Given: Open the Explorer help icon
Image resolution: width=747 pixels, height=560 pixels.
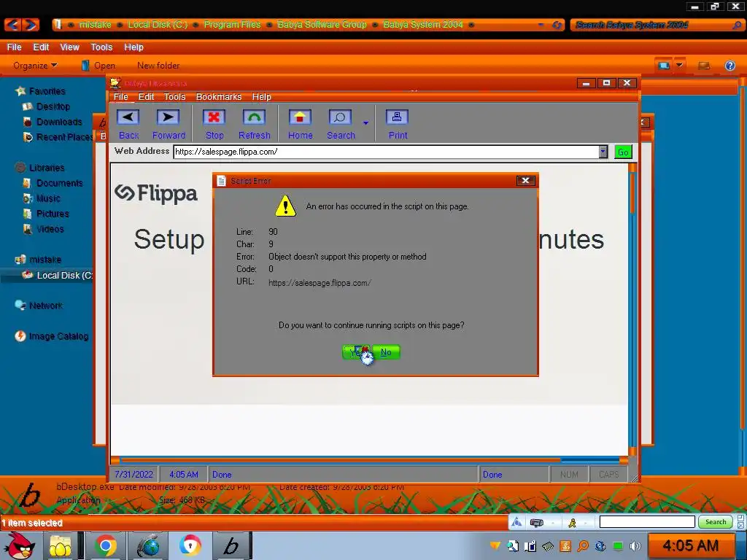Looking at the screenshot, I should (729, 66).
